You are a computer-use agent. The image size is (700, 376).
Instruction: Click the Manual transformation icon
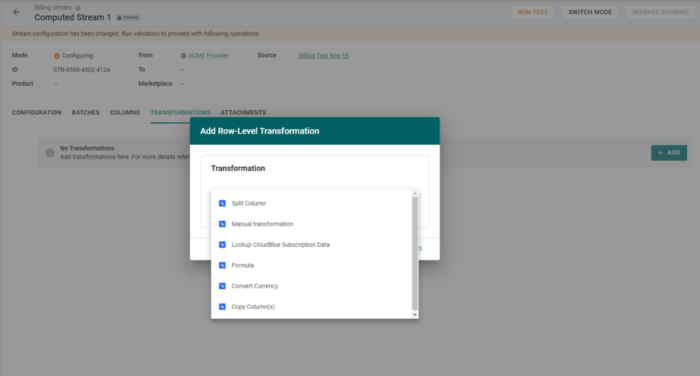pos(222,224)
